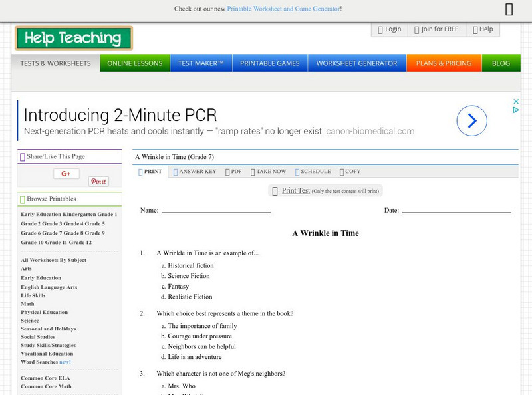Browse Kindergarten printables
Viewport: 532px width, 395px height.
(x=79, y=215)
